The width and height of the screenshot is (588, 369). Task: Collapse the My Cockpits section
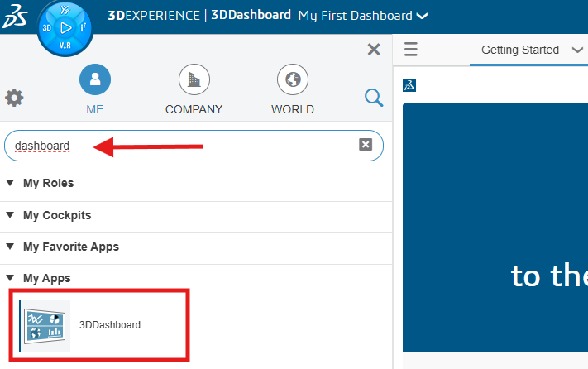coord(10,215)
